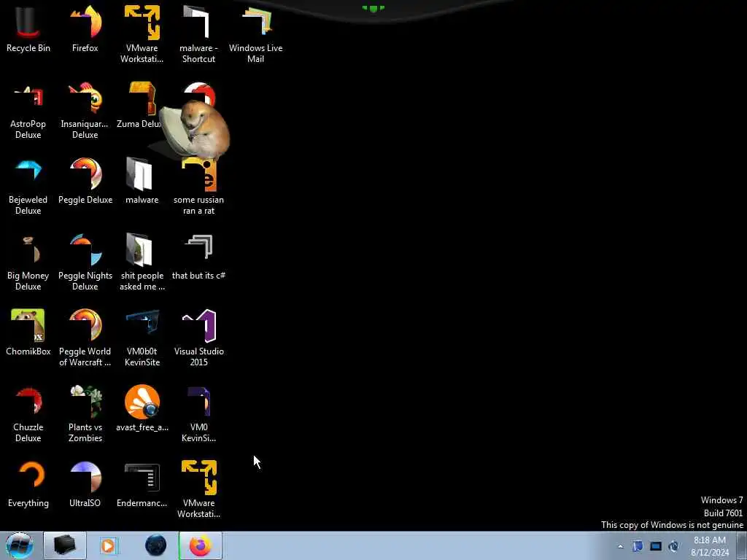Select the VM0b0t KevinSite icon

click(142, 338)
